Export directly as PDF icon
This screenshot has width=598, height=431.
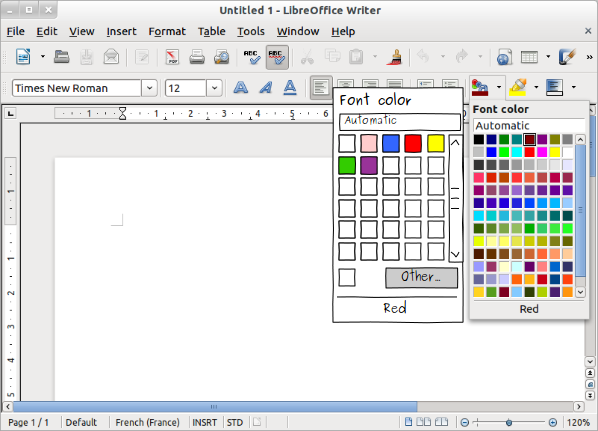(x=172, y=57)
